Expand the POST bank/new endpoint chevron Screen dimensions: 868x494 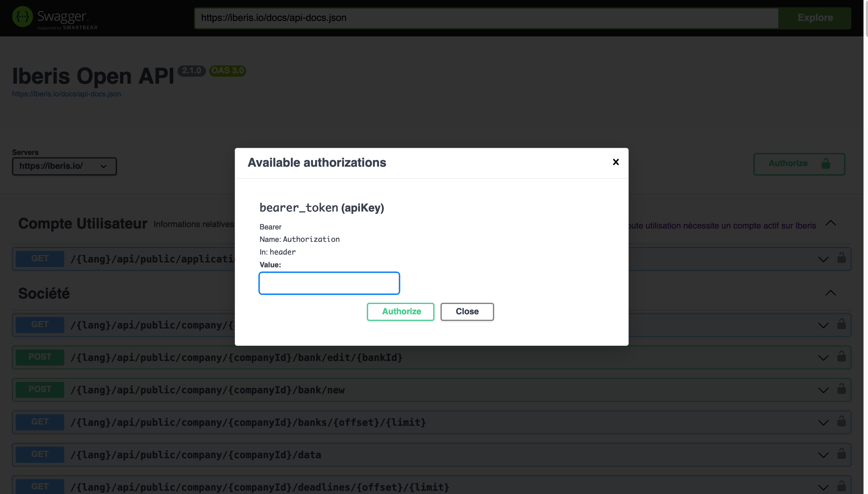click(x=823, y=391)
